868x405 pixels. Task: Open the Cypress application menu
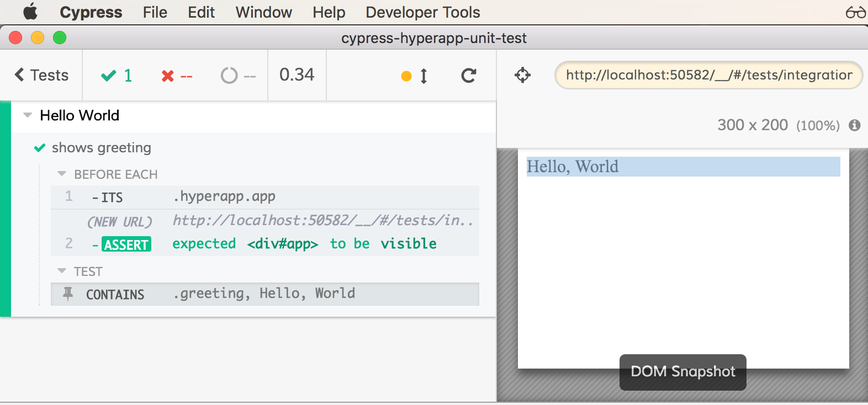[x=91, y=12]
